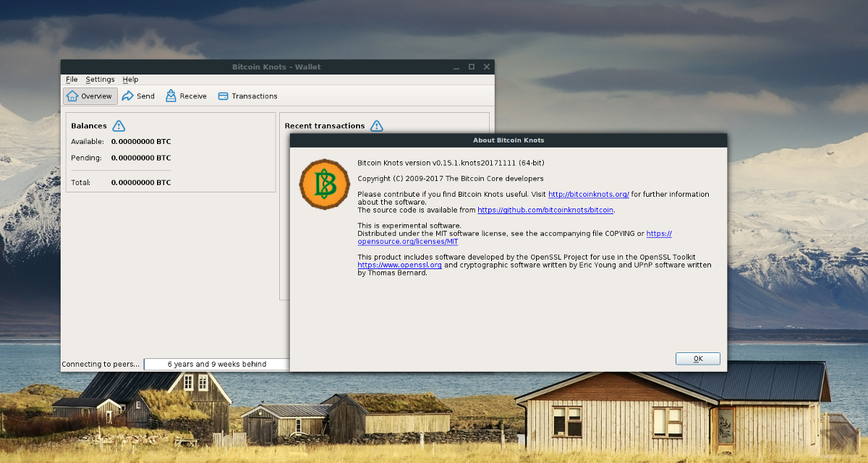
Task: Click the 'Recent transactions' heading text
Action: [x=325, y=126]
